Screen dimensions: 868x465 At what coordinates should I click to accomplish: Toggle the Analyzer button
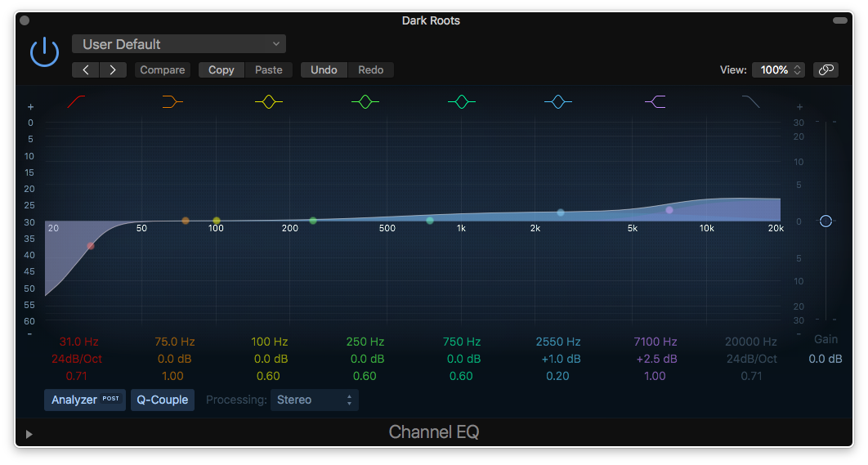pos(85,400)
